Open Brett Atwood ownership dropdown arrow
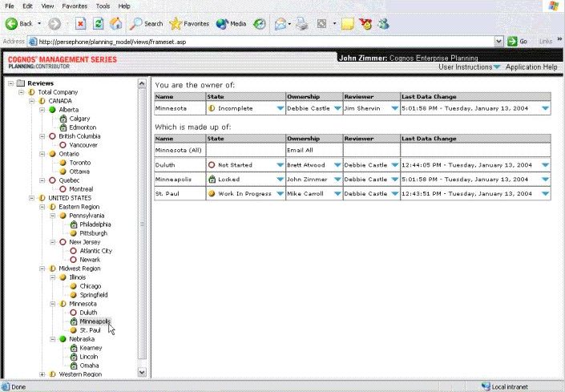Image resolution: width=565 pixels, height=392 pixels. pyautogui.click(x=337, y=165)
